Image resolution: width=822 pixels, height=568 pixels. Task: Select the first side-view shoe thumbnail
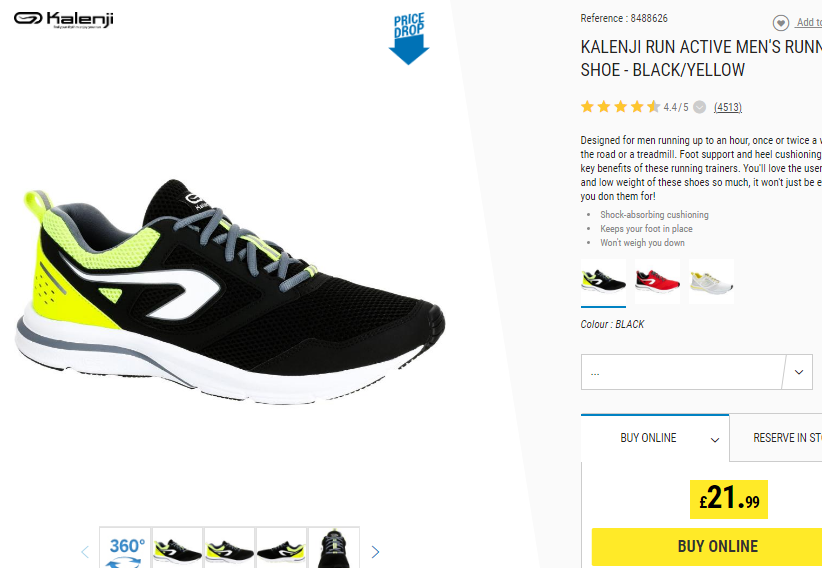[x=177, y=548]
